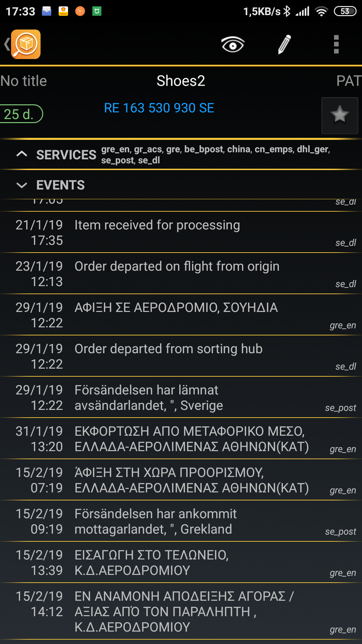362x644 pixels.
Task: Select 'Order departed on flight from origin' event
Action: point(177,267)
